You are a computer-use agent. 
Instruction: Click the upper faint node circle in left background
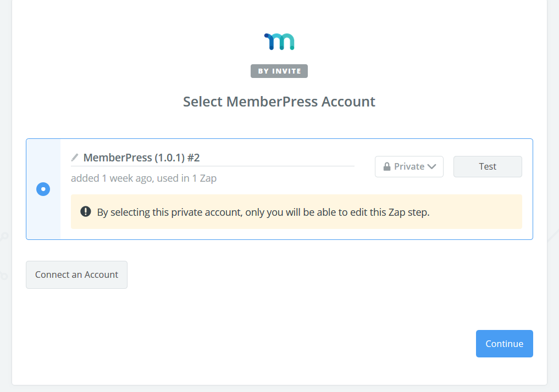4,237
